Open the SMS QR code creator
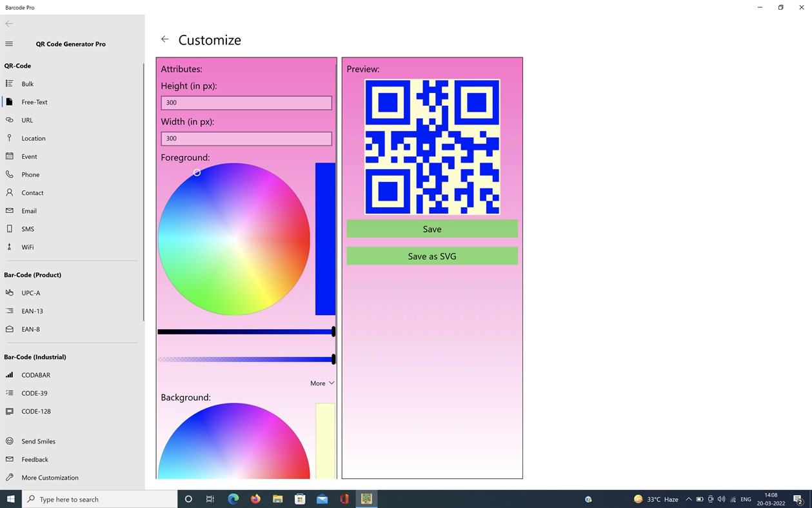 pos(28,229)
